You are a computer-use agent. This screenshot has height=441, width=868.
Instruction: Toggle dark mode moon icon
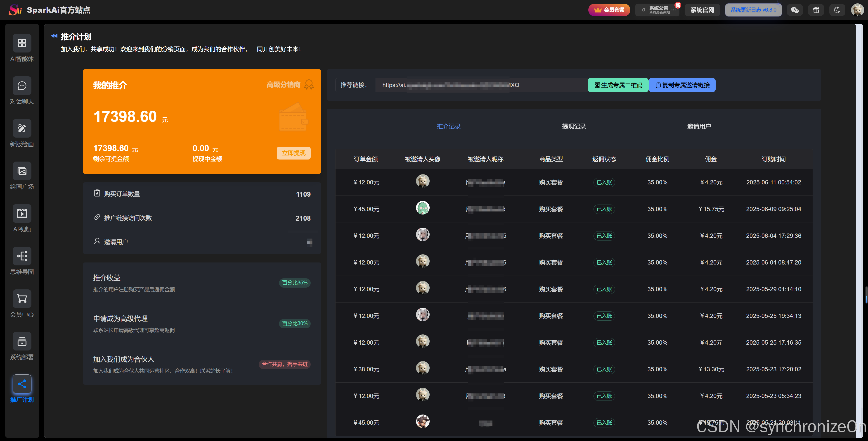pos(837,10)
